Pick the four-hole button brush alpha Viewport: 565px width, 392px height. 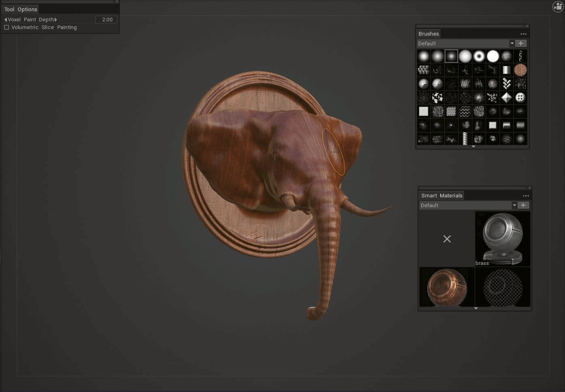(x=520, y=98)
